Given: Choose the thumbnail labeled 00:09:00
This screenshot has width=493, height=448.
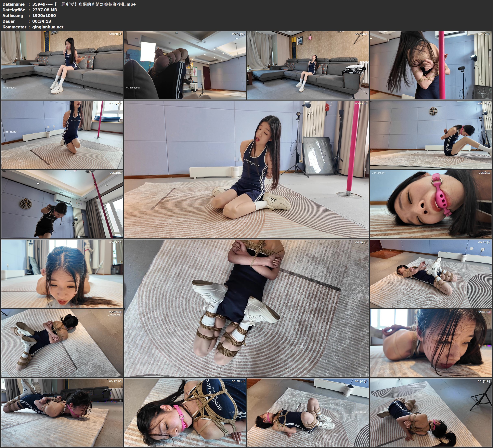Looking at the screenshot, I should click(x=62, y=135).
